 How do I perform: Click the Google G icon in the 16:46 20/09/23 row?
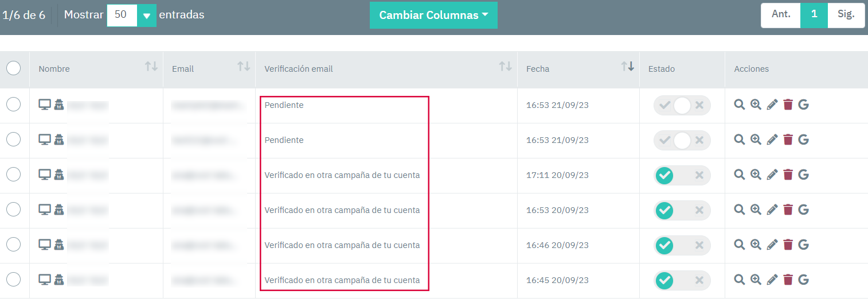pyautogui.click(x=803, y=245)
